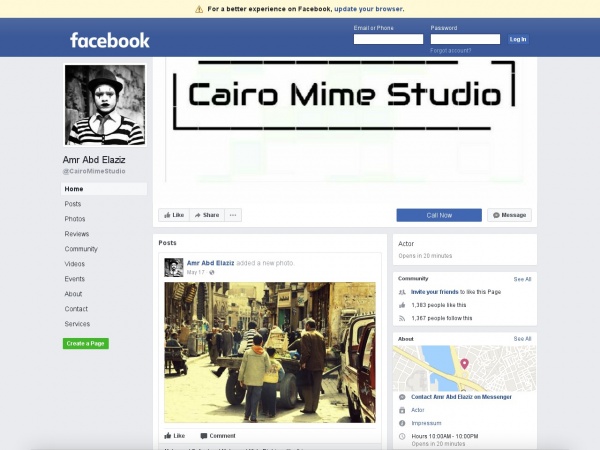Click the Message button
This screenshot has height=450, width=600.
pos(509,215)
